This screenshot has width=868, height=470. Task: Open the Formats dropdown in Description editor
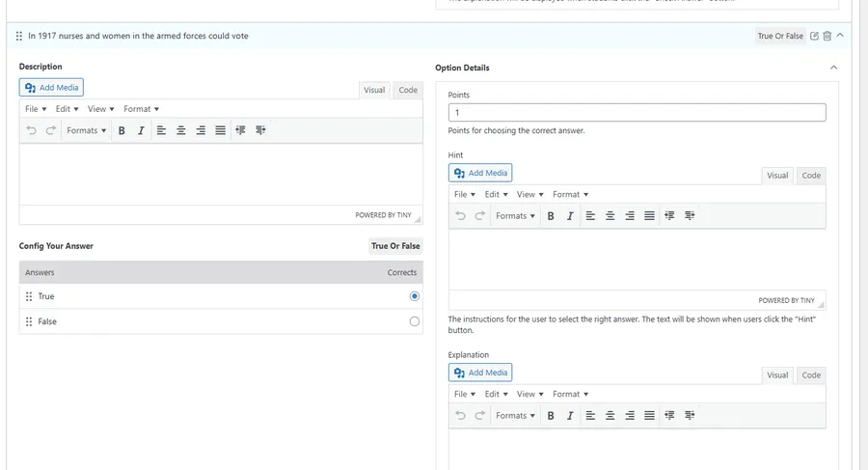click(86, 130)
